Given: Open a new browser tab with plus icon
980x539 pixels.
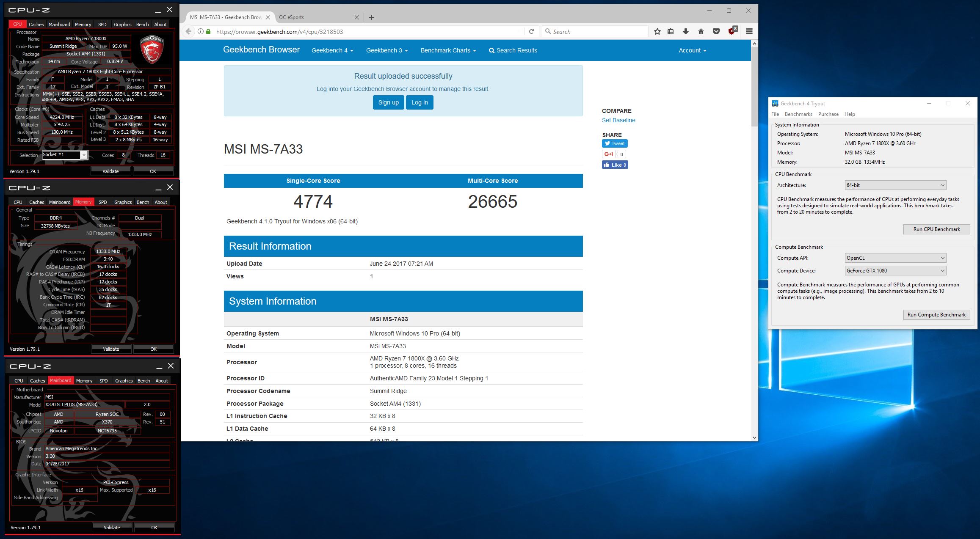Looking at the screenshot, I should pyautogui.click(x=372, y=17).
